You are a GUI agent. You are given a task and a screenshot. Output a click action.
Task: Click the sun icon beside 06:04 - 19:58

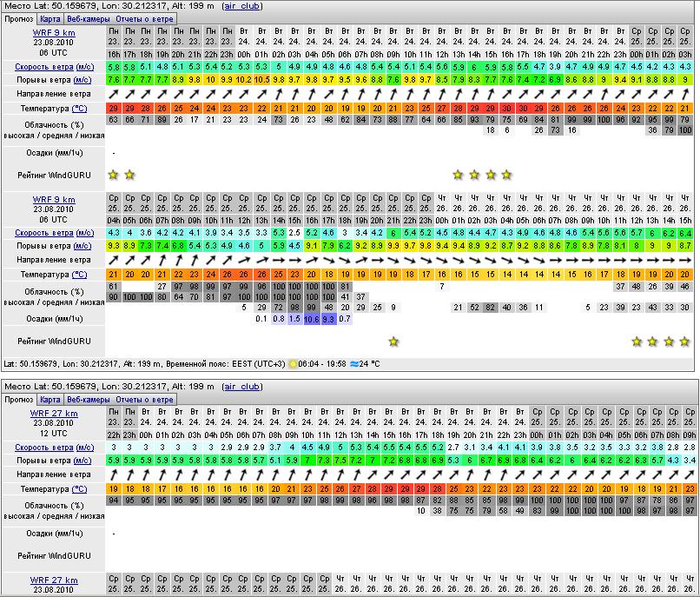pos(292,363)
